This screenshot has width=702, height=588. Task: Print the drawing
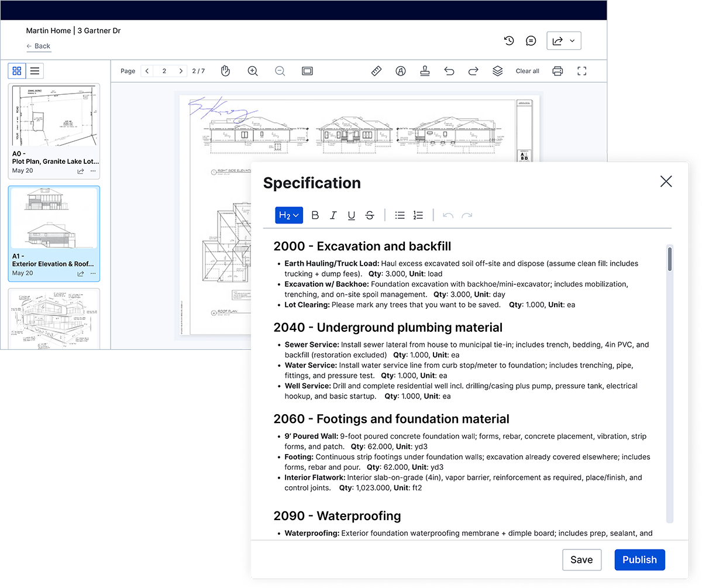click(558, 71)
